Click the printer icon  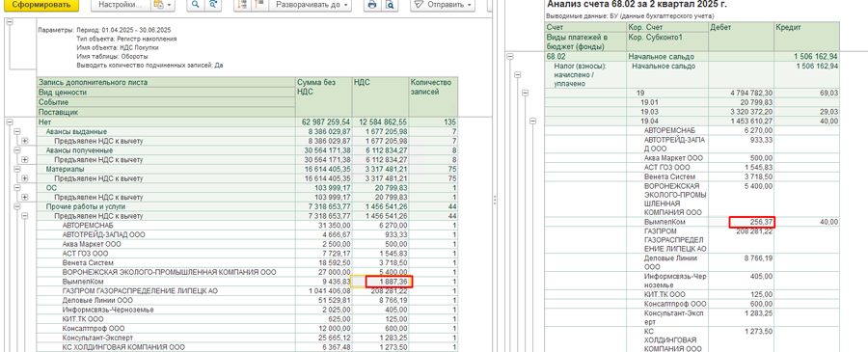pyautogui.click(x=372, y=5)
